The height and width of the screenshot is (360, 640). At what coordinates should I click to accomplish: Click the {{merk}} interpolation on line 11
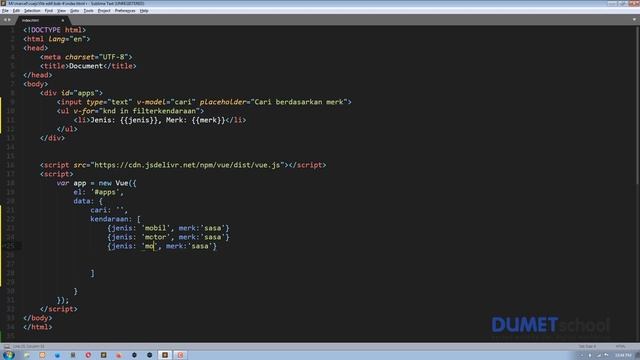[x=208, y=120]
